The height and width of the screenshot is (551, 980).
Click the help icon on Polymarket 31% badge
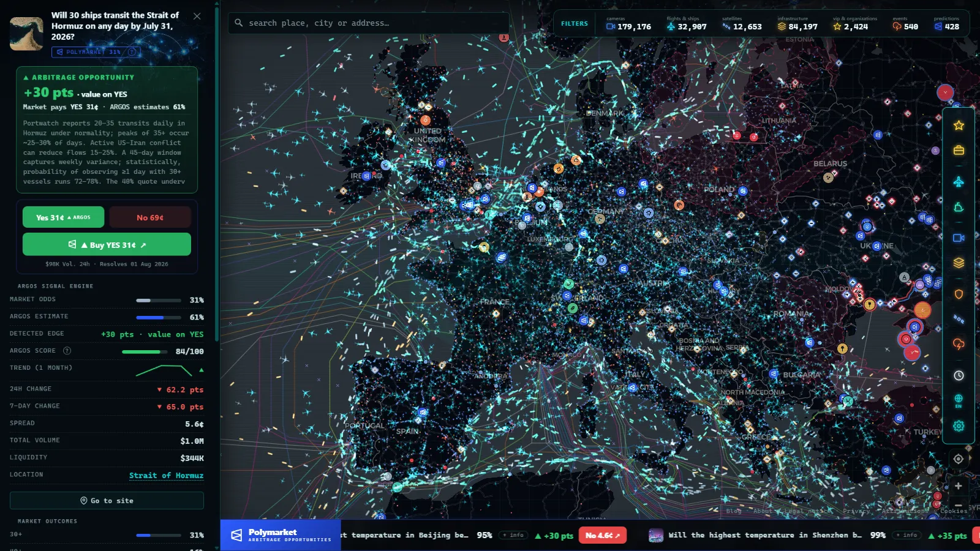[132, 52]
